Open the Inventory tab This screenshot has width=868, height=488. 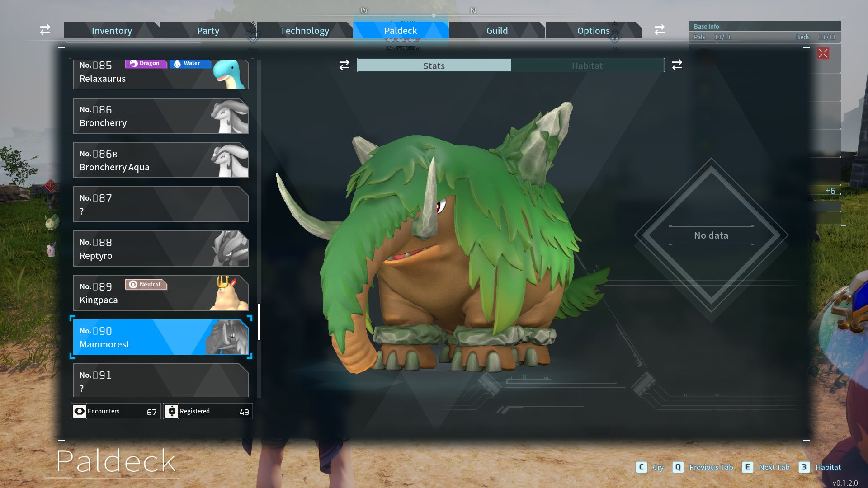[x=112, y=30]
